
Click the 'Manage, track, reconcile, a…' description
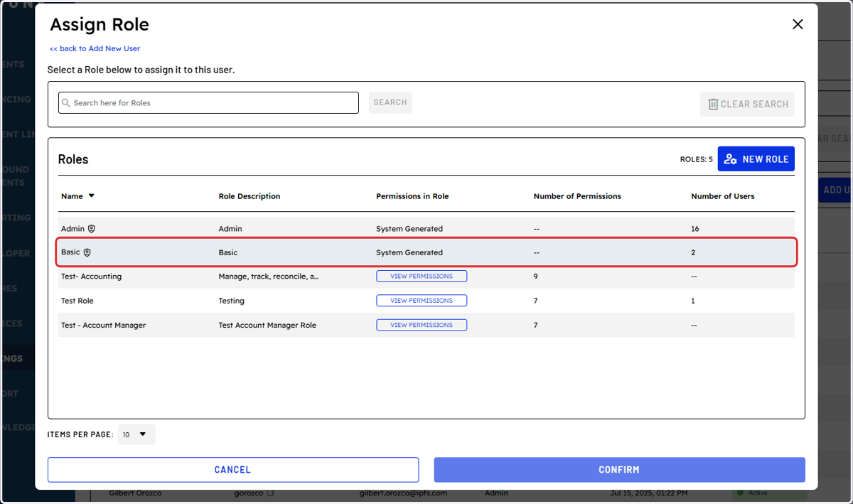tap(269, 277)
